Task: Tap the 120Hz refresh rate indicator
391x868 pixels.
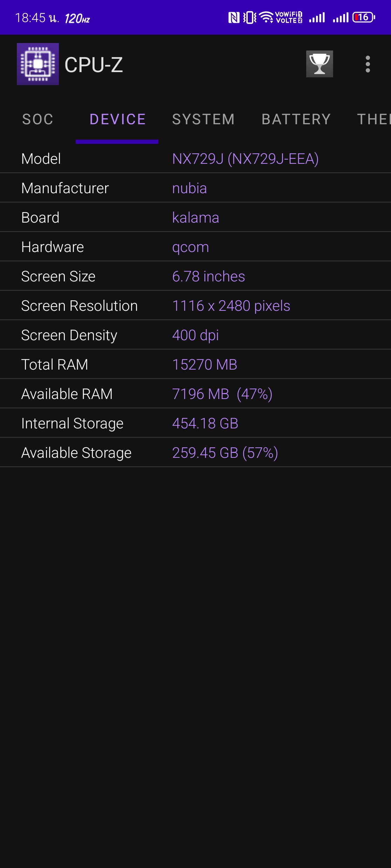Action: click(x=77, y=19)
